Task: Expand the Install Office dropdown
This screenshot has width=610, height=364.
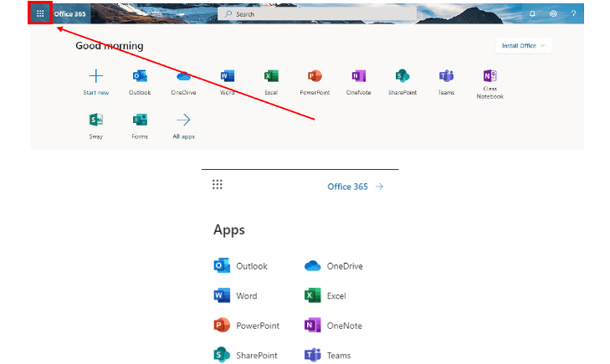Action: [523, 46]
